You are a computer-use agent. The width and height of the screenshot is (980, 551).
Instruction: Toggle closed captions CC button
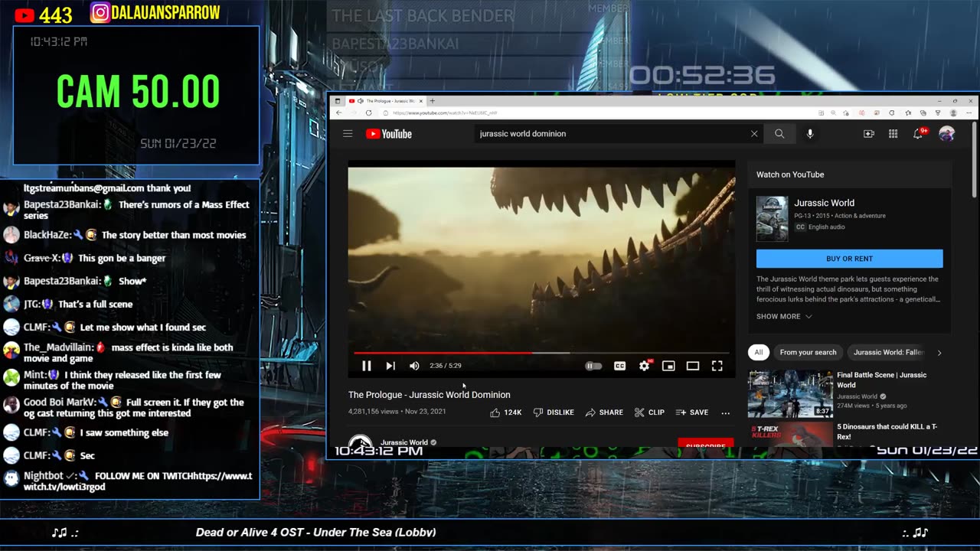pyautogui.click(x=619, y=366)
